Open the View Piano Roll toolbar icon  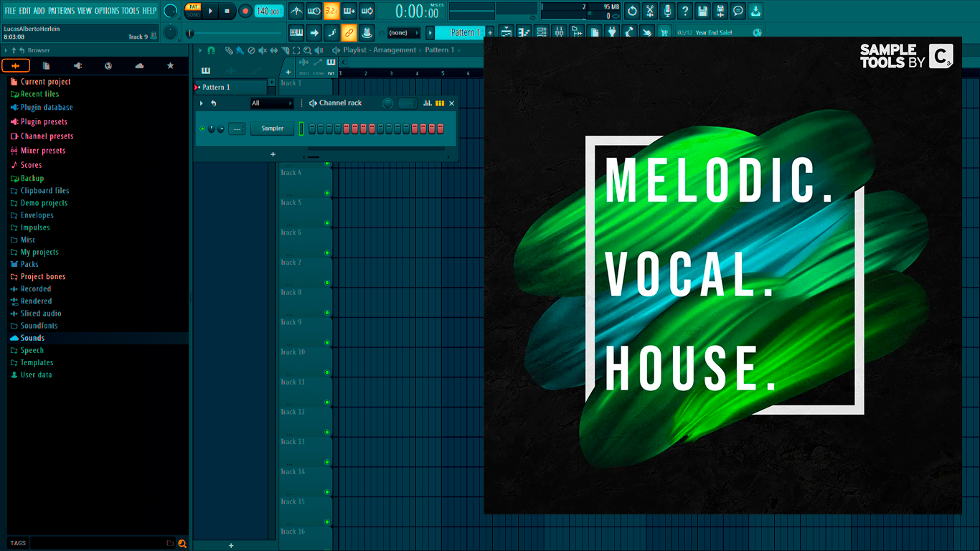tap(524, 32)
